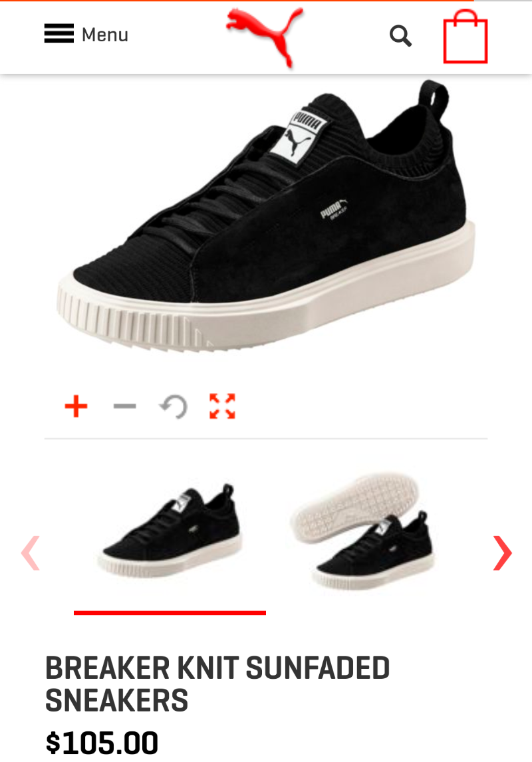Click the red active thumbnail indicator bar
Image resolution: width=532 pixels, height=762 pixels.
(170, 613)
